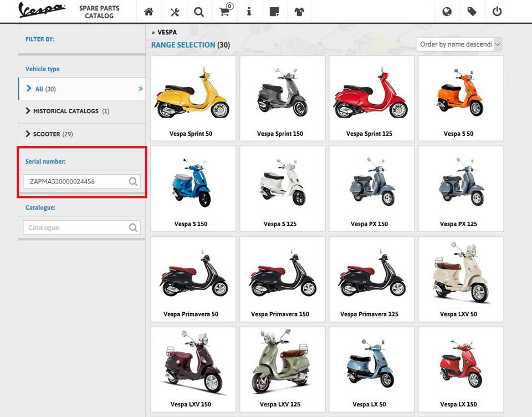
Task: Click the Vespa logo
Action: point(42,10)
